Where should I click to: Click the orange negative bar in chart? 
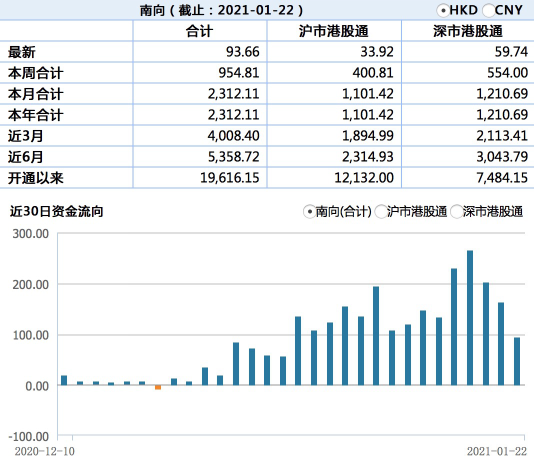158,388
